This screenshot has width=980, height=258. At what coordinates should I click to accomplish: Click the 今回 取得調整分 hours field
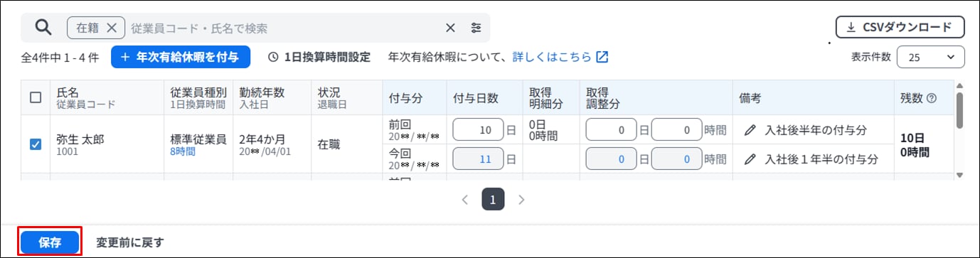[x=676, y=159]
